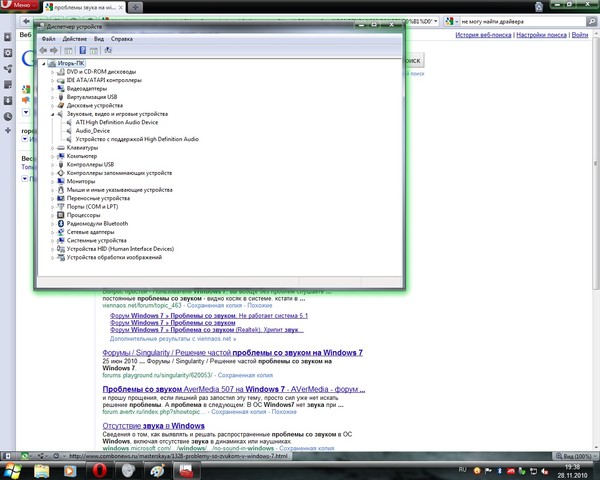Click the Back arrow in Device Manager toolbar
This screenshot has width=600, height=480.
[43, 50]
